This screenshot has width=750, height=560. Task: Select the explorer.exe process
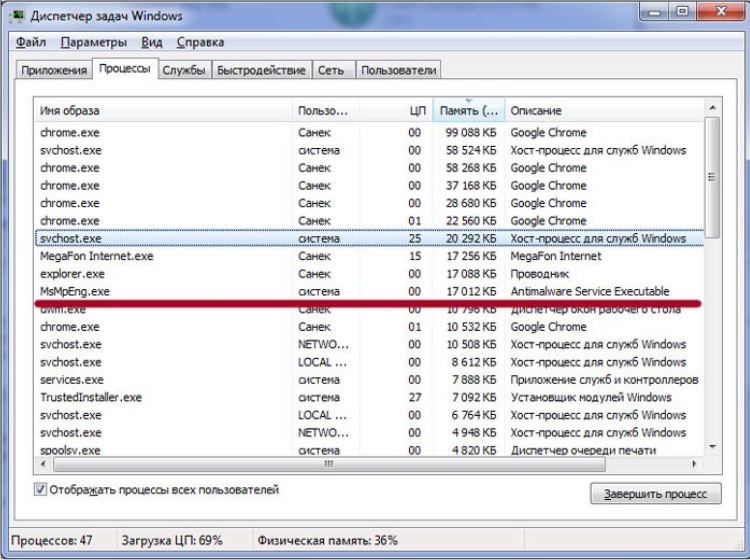pyautogui.click(x=369, y=274)
